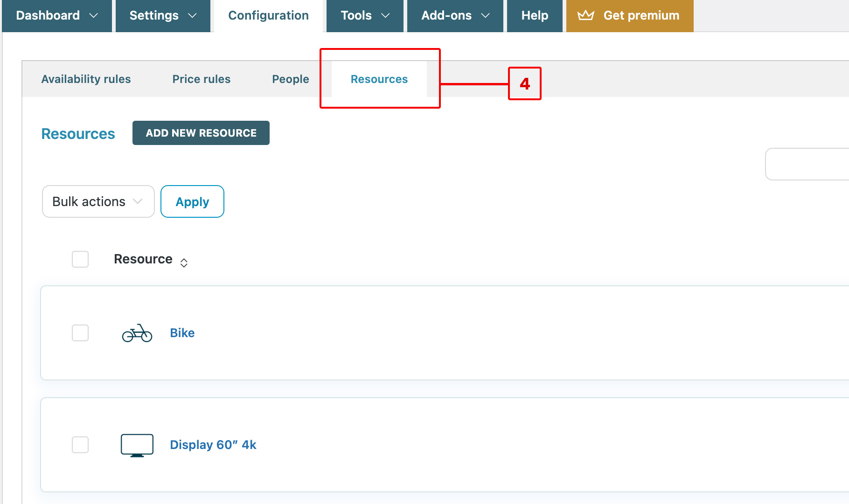Expand the Tools dropdown menu
The image size is (849, 504).
tap(364, 15)
